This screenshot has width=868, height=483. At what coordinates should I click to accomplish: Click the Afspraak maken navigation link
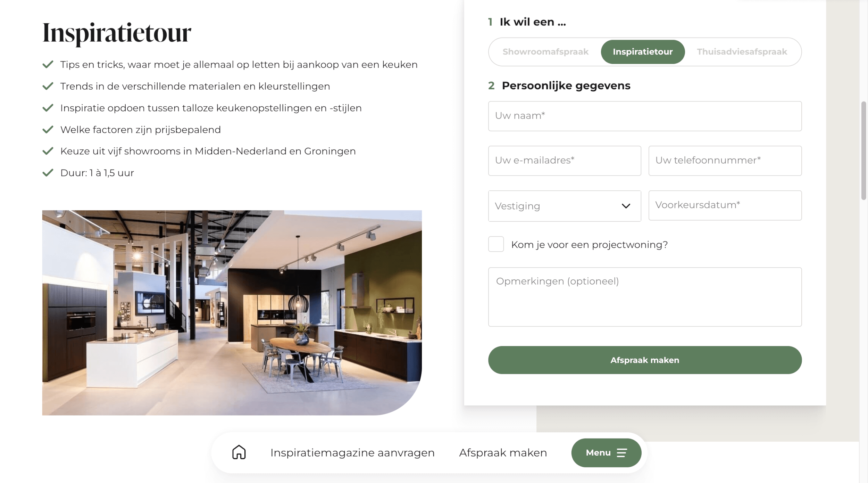coord(503,452)
